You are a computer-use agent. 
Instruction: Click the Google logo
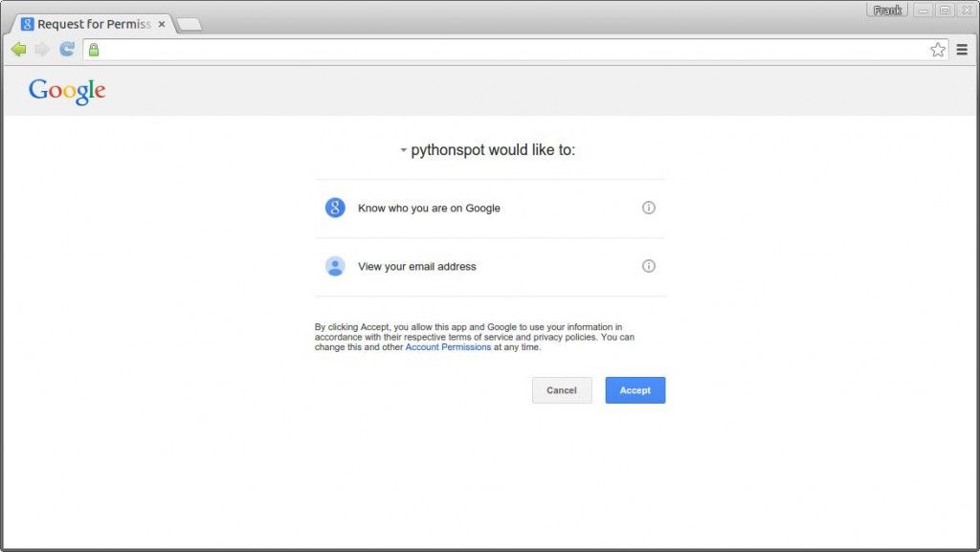(67, 91)
